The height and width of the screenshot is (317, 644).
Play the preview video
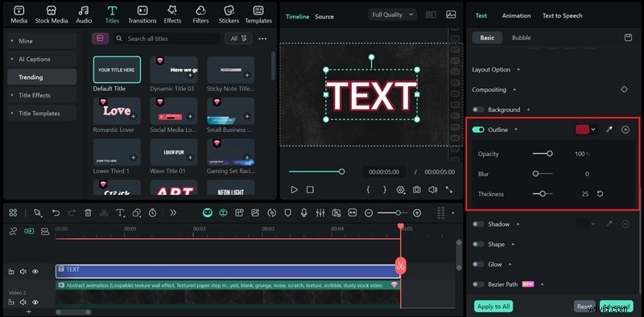294,190
